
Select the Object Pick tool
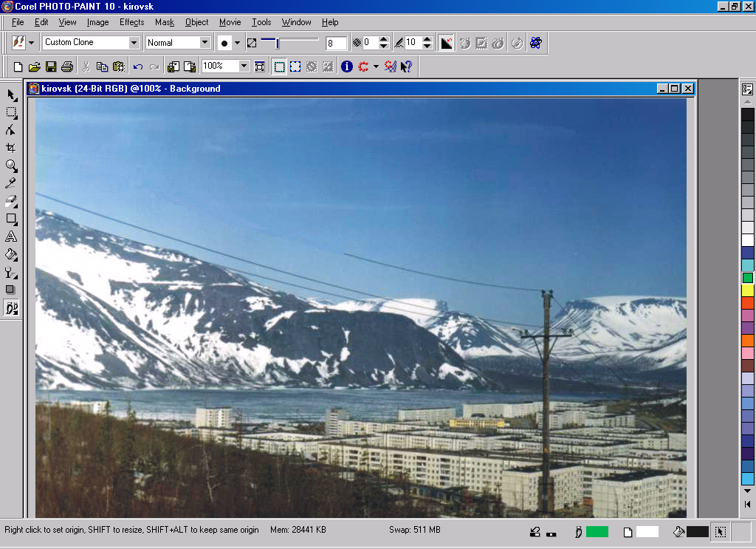[x=11, y=95]
